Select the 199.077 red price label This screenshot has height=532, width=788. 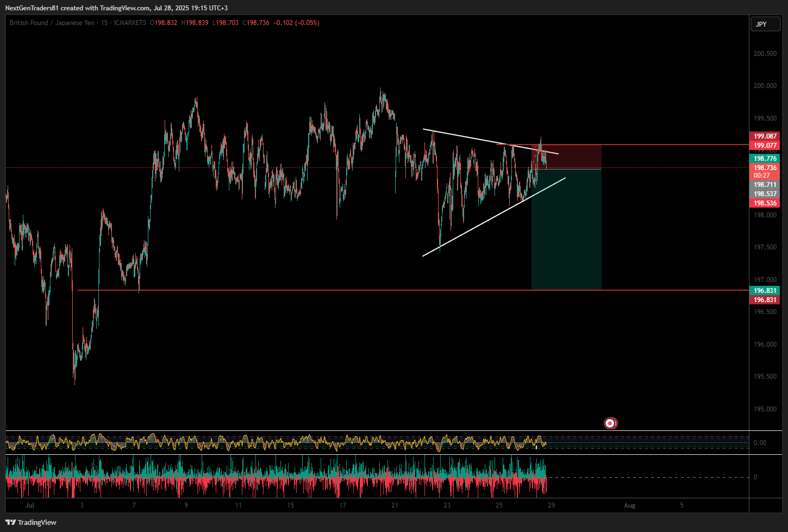coord(765,146)
